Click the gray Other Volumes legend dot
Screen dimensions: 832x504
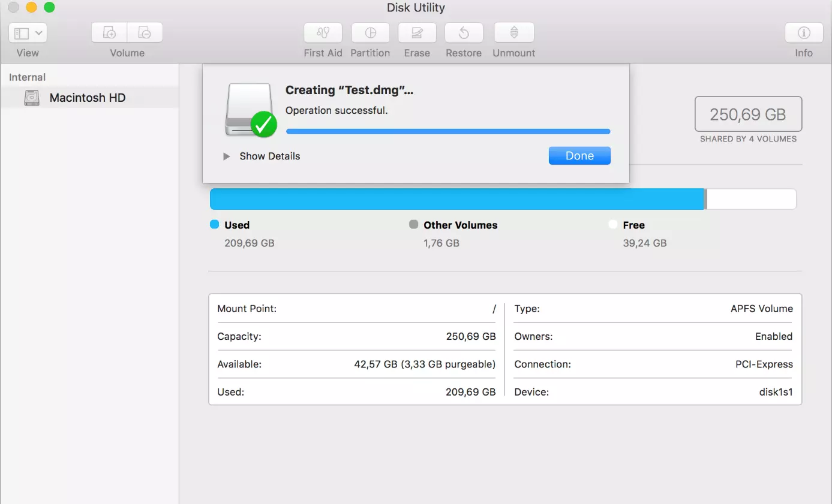pyautogui.click(x=413, y=225)
